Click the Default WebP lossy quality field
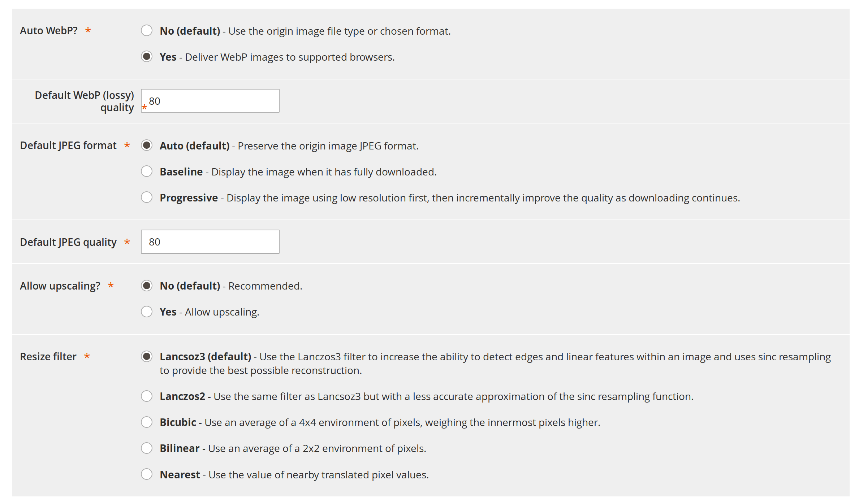This screenshot has width=859, height=504. click(210, 101)
